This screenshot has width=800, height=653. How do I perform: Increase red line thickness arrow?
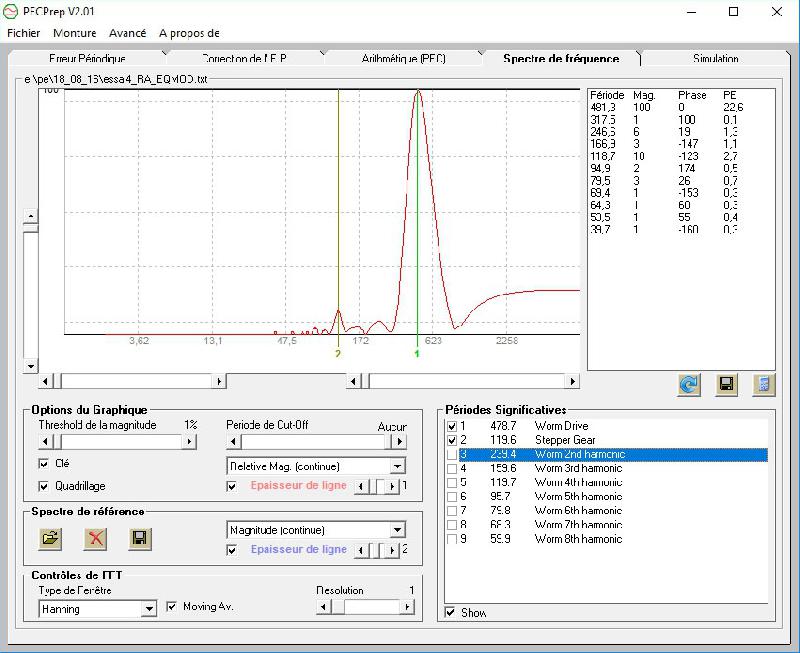pyautogui.click(x=392, y=486)
